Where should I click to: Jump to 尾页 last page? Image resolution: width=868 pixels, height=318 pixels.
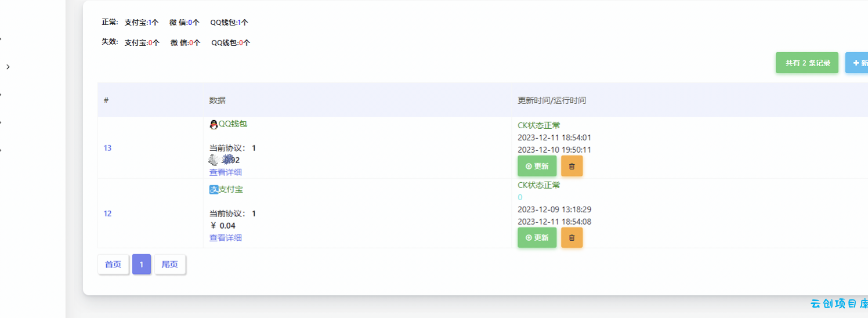169,265
